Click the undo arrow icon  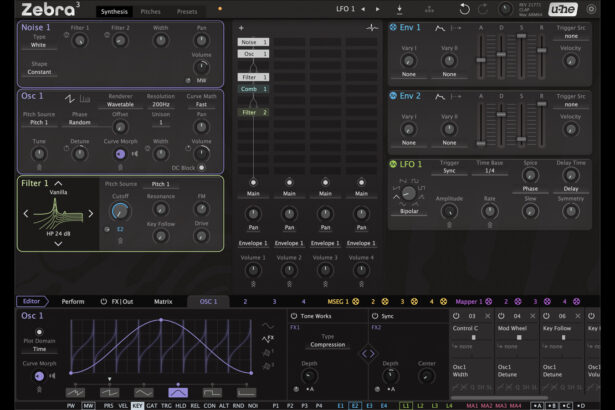pyautogui.click(x=464, y=9)
